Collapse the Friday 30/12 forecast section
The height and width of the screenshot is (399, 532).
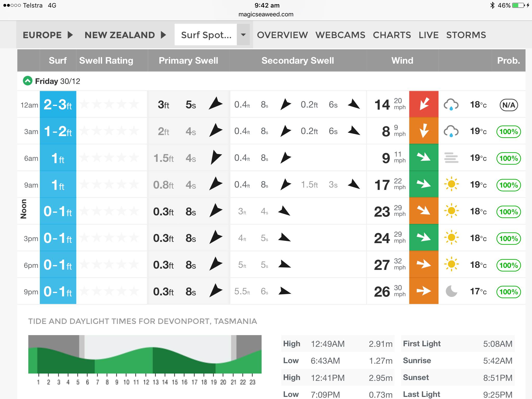tap(28, 81)
